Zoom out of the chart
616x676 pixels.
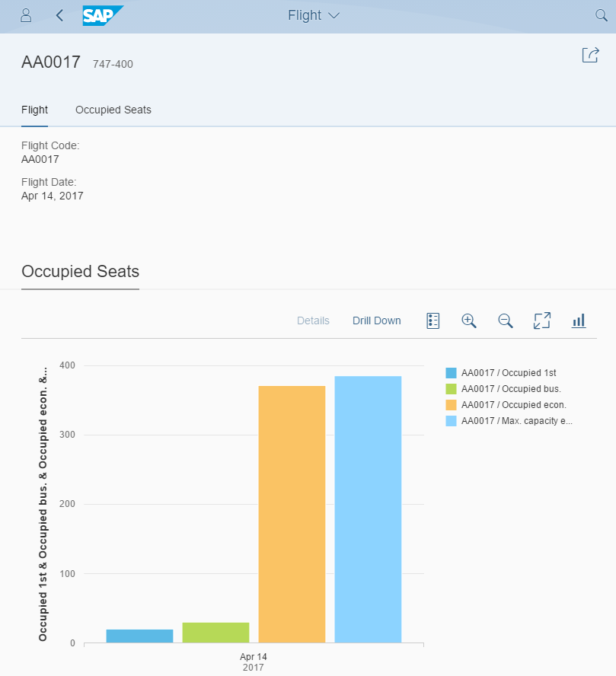pyautogui.click(x=506, y=320)
